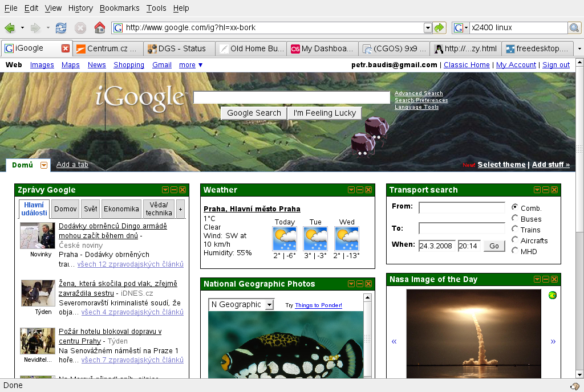Open the list all tabs dropdown
This screenshot has width=584, height=392.
pyautogui.click(x=579, y=49)
